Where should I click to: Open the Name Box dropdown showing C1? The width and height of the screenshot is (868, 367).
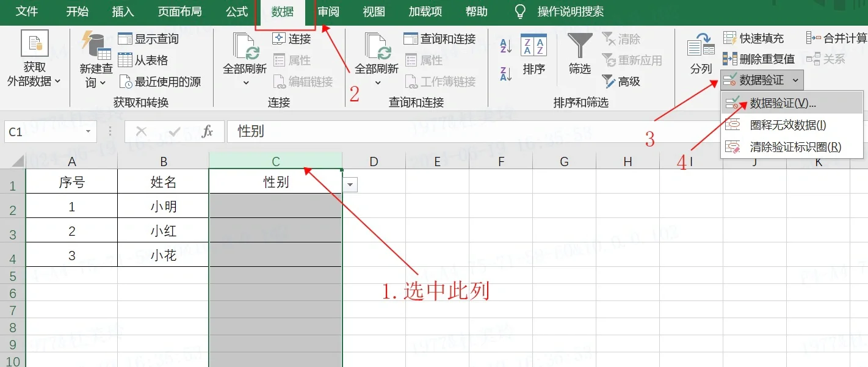click(87, 131)
